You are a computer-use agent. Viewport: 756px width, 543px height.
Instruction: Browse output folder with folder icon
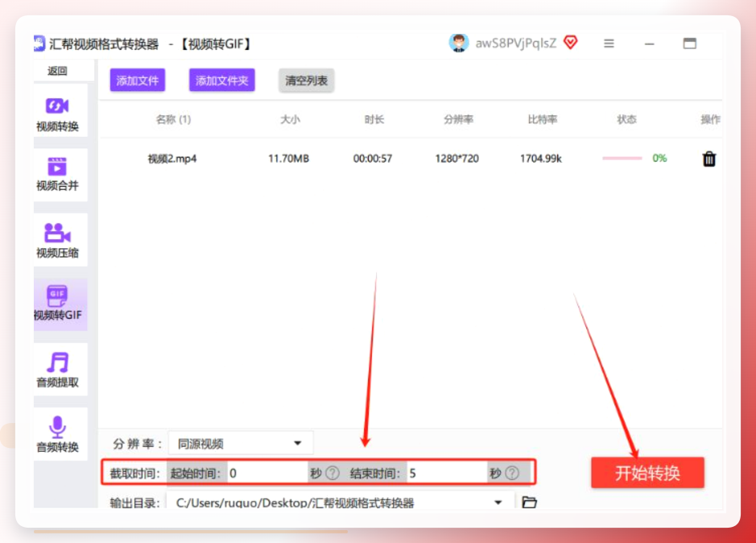click(530, 502)
